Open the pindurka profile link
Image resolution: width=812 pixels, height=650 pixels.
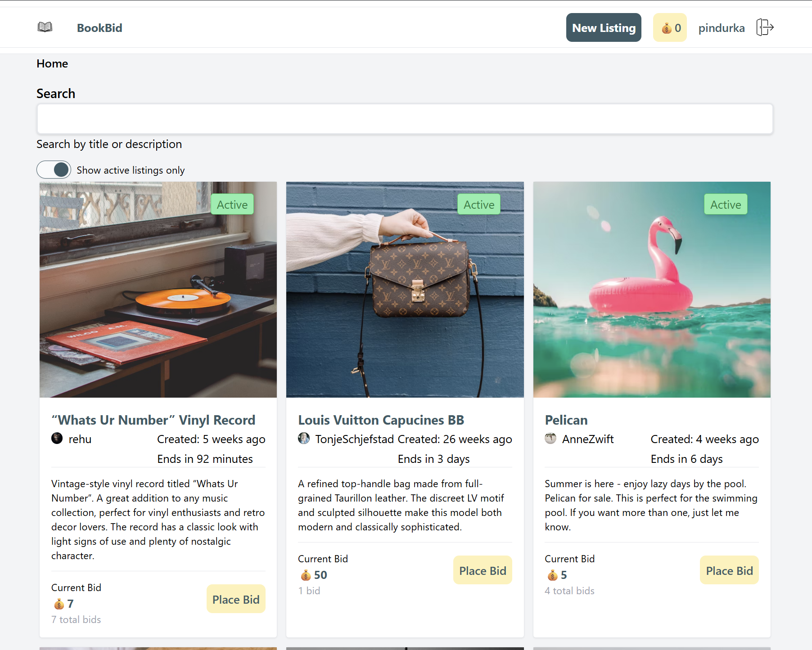721,28
